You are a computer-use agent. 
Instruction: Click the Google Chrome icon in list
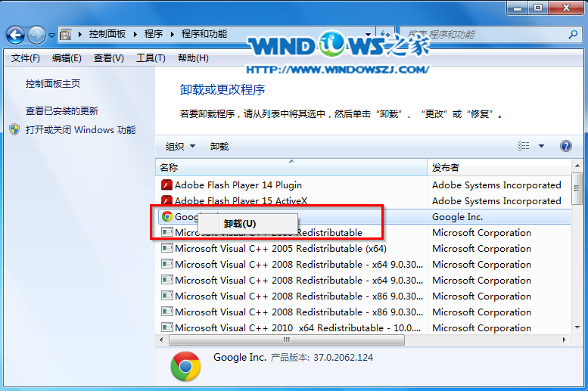tap(166, 216)
